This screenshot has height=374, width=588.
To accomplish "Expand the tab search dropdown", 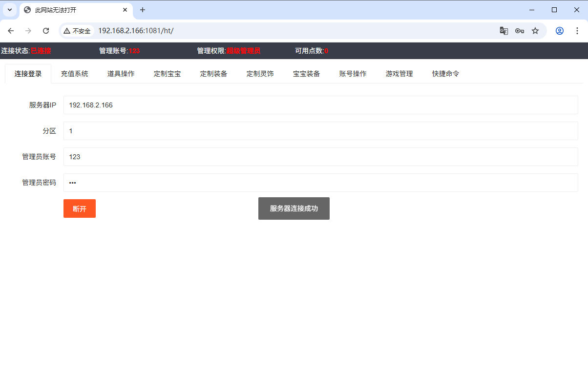I will (x=10, y=10).
